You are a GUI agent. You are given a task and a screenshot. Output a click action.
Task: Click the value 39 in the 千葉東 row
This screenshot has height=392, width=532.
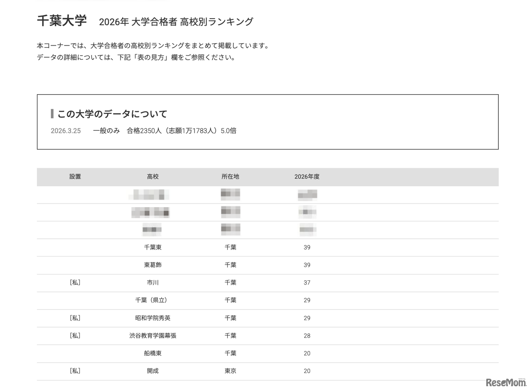(307, 247)
